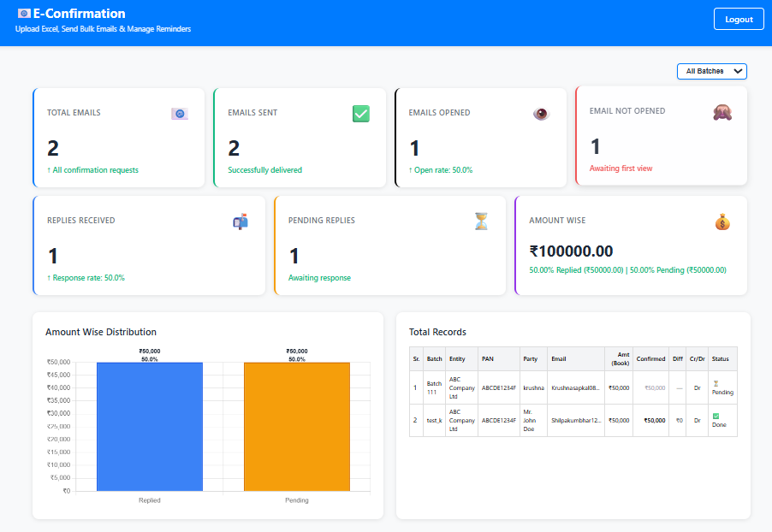Select the Krushnasapkal email cell
Screen dimensions: 772x532
tap(575, 387)
